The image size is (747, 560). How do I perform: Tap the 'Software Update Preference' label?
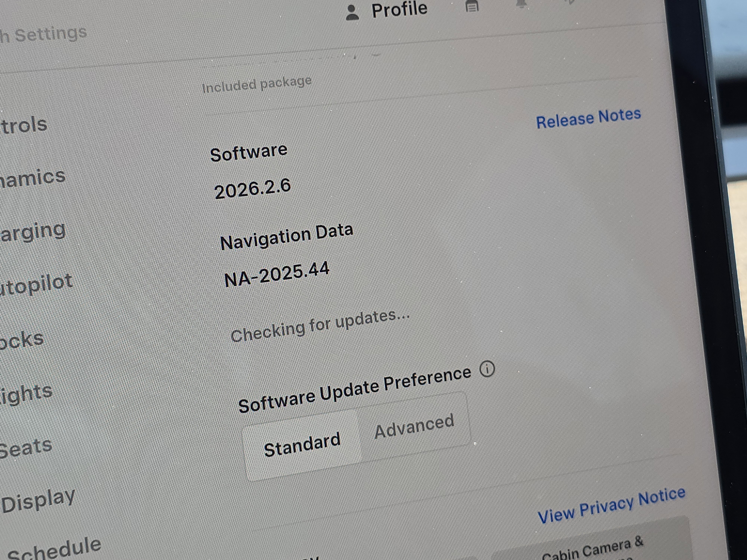(355, 390)
